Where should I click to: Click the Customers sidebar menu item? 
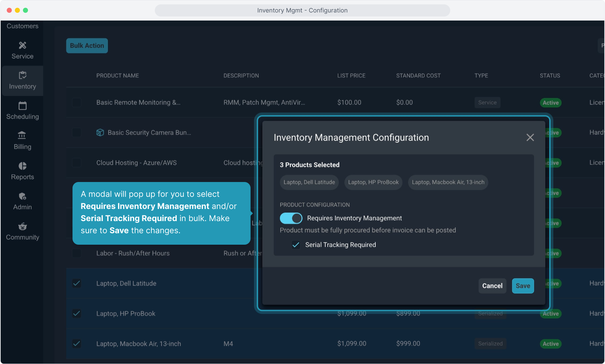(x=22, y=26)
